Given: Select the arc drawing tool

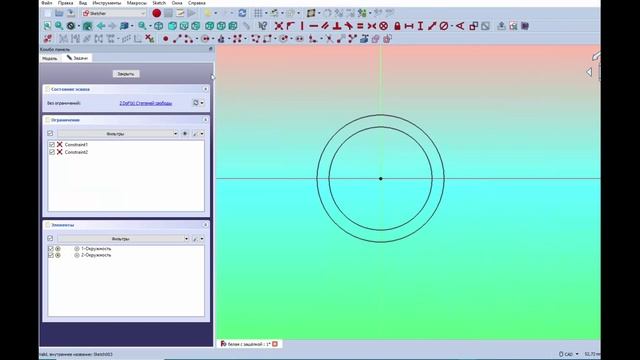Looking at the screenshot, I should (x=188, y=39).
